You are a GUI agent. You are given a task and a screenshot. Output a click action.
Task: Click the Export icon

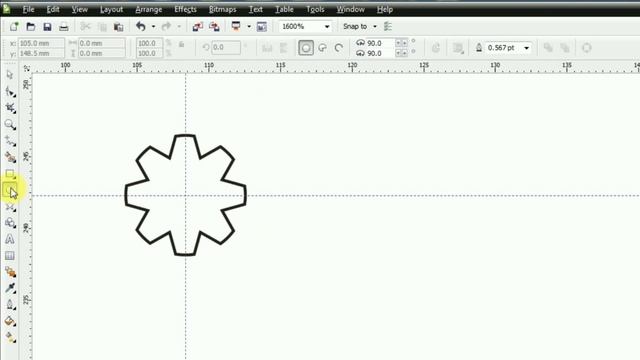(x=214, y=27)
